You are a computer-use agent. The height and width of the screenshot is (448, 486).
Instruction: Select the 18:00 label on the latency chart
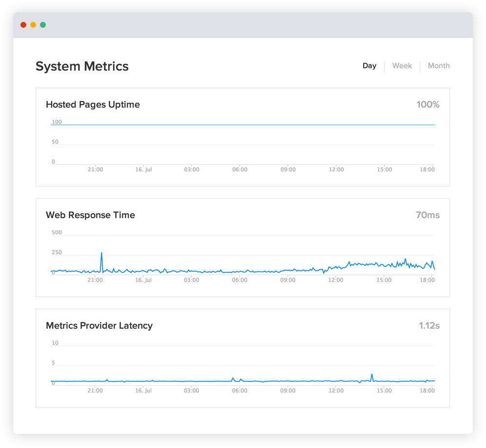(x=427, y=390)
